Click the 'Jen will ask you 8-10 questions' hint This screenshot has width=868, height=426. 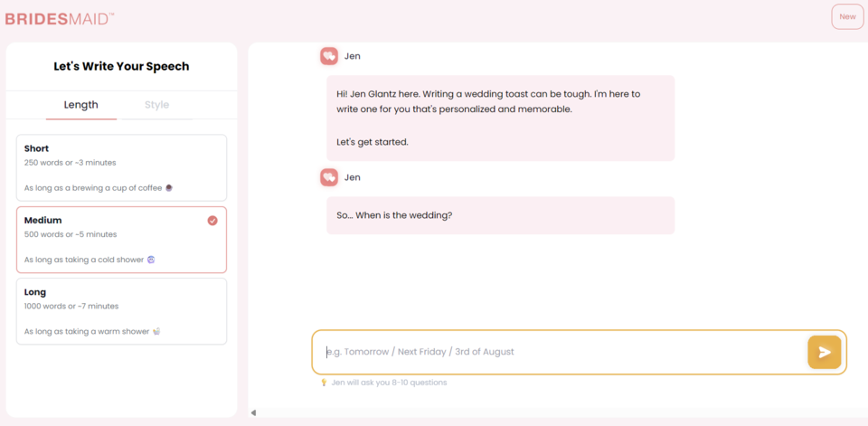click(389, 383)
